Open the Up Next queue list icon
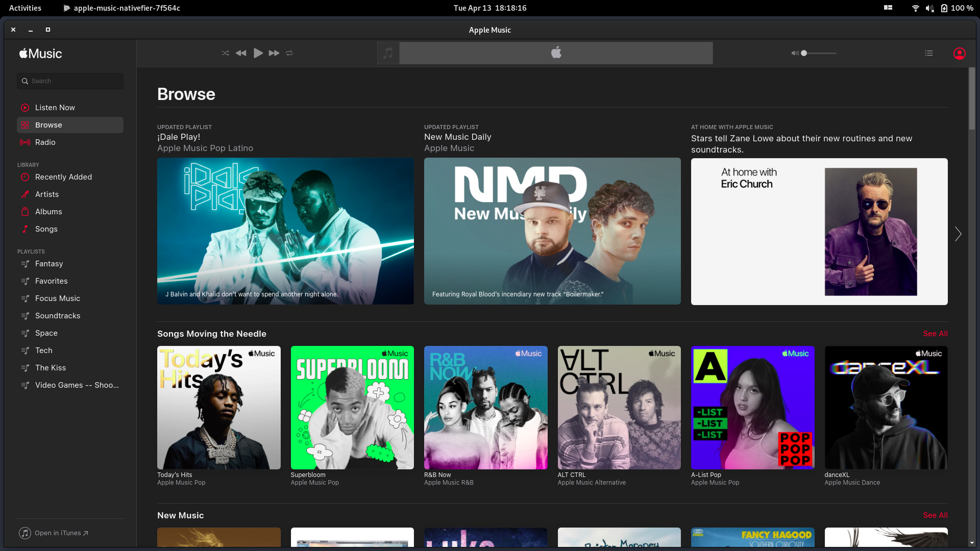980x551 pixels. pos(928,53)
